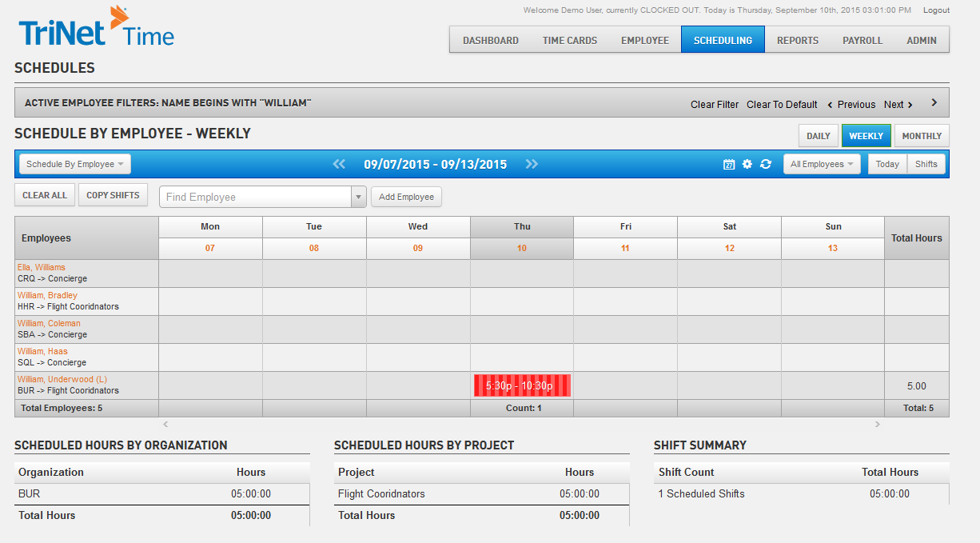The height and width of the screenshot is (543, 980).
Task: Open Sunday date 13 link
Action: tap(833, 248)
